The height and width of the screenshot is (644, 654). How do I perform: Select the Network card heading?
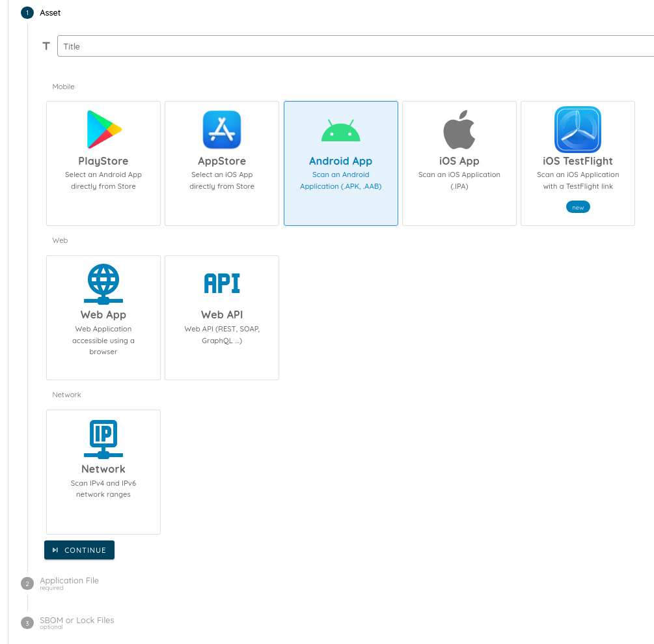tap(103, 469)
